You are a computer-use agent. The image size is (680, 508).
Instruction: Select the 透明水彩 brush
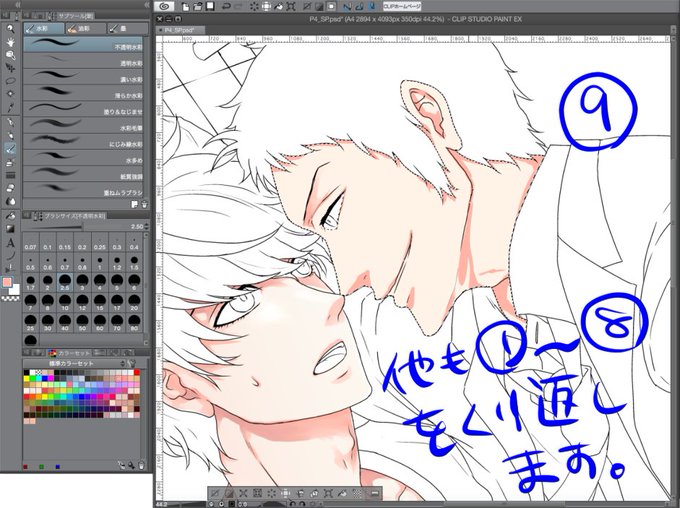click(83, 60)
